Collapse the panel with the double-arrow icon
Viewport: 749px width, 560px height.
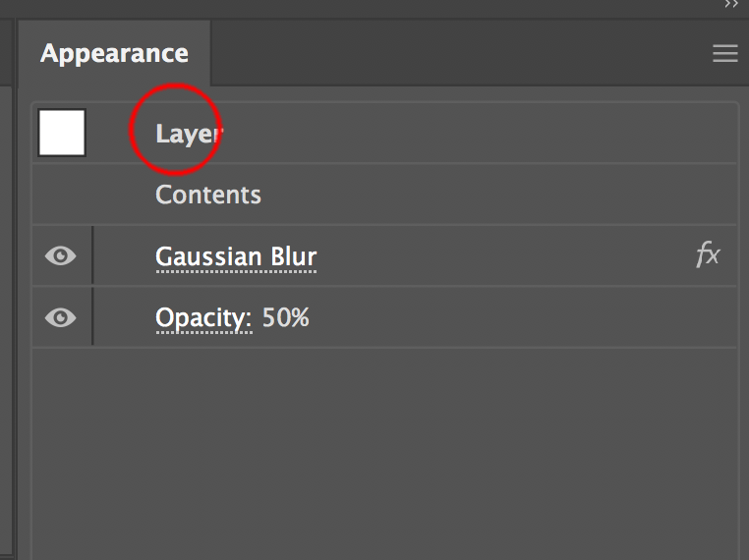tap(731, 5)
